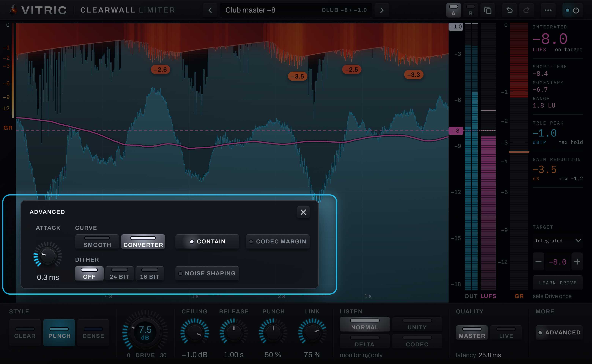The height and width of the screenshot is (364, 592).
Task: Enable the Contain option
Action: point(207,242)
